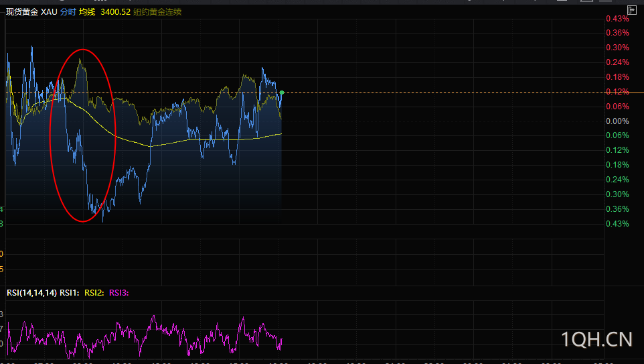Click the magenta RSI3 legend label
Image resolution: width=644 pixels, height=364 pixels.
click(x=119, y=292)
